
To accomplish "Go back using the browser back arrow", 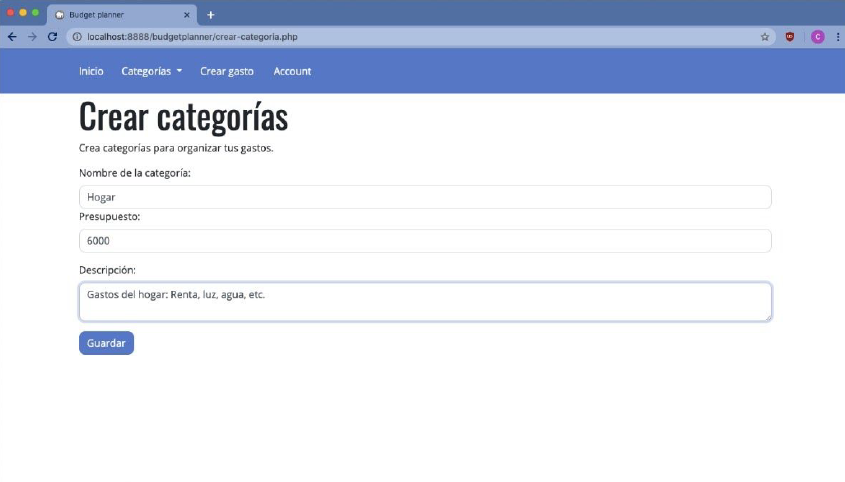I will coord(12,37).
